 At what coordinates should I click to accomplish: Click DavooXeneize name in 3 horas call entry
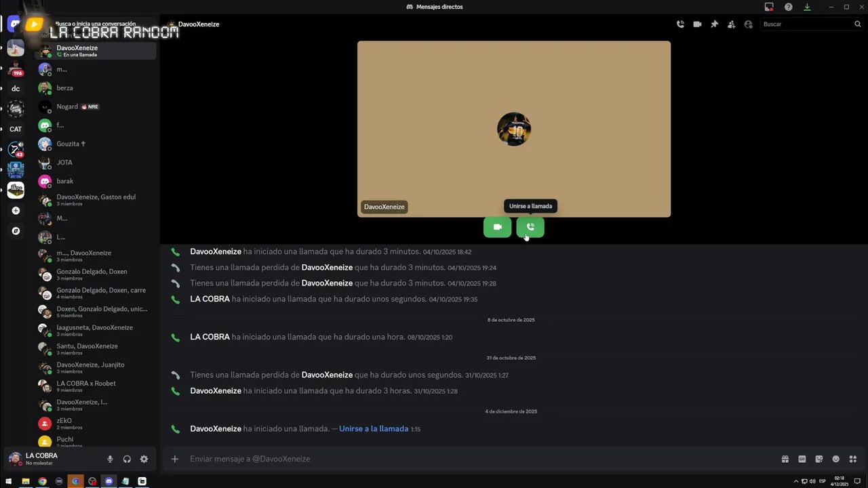point(216,391)
